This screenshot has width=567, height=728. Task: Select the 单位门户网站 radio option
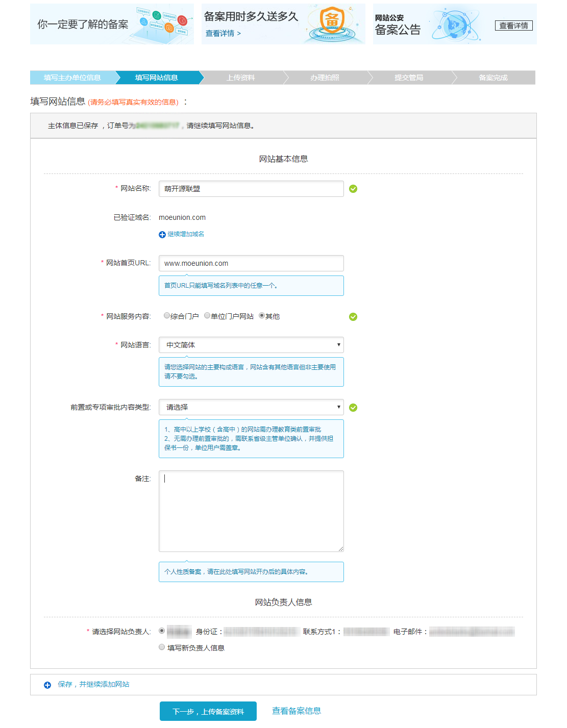207,316
